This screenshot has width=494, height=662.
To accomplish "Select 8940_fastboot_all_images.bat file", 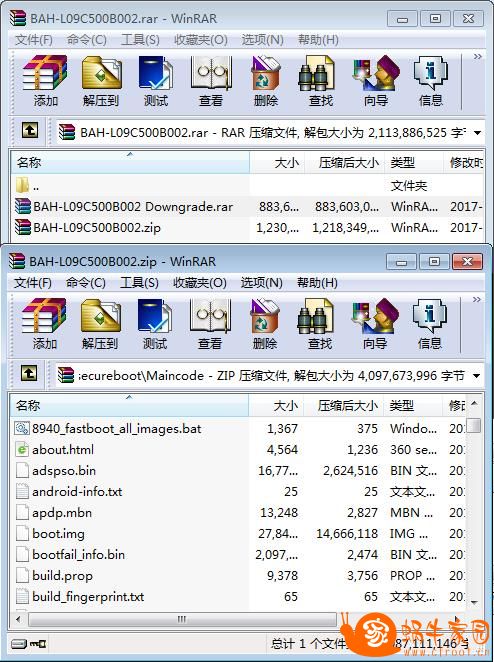I will [x=239, y=429].
